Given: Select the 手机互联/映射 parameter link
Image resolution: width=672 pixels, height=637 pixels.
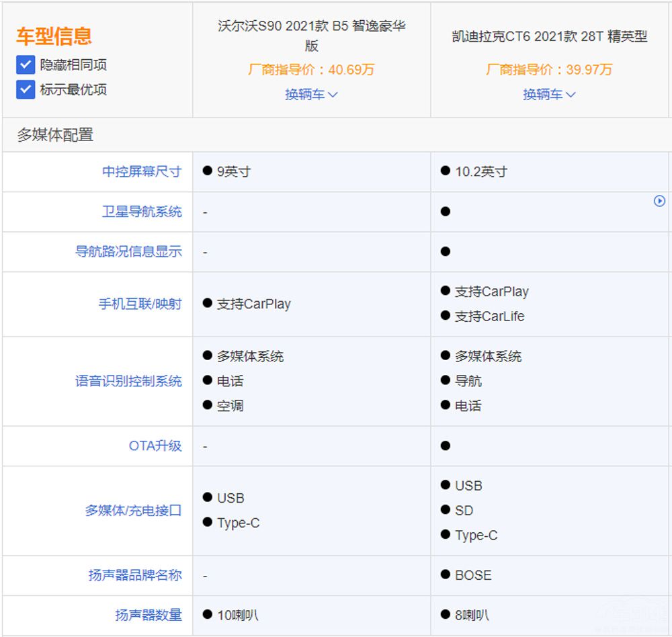Looking at the screenshot, I should coord(140,304).
